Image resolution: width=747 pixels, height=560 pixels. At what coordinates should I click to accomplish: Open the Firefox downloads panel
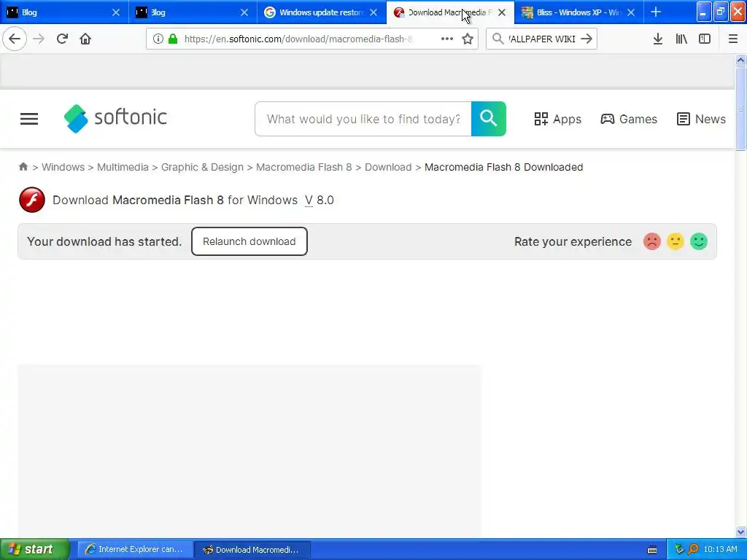click(x=658, y=39)
